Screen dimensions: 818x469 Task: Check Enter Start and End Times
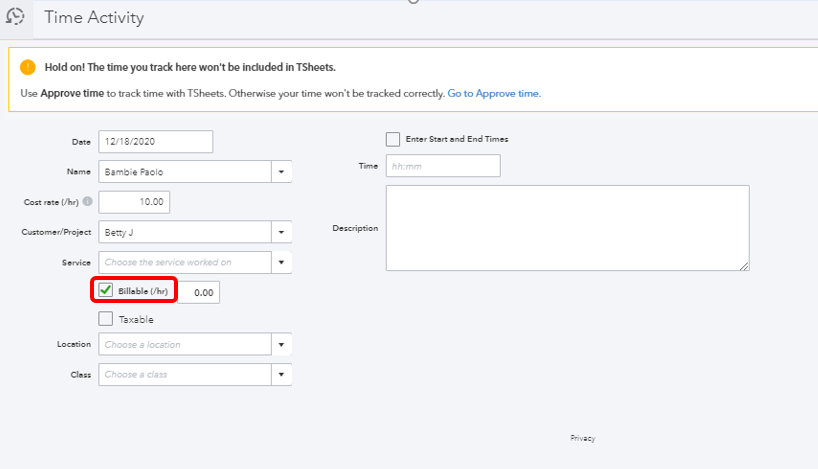tap(393, 139)
